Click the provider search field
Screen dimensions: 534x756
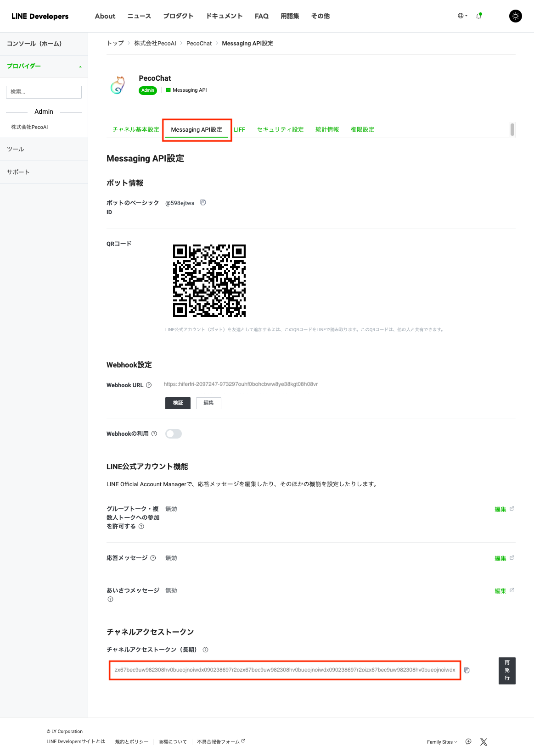[44, 92]
